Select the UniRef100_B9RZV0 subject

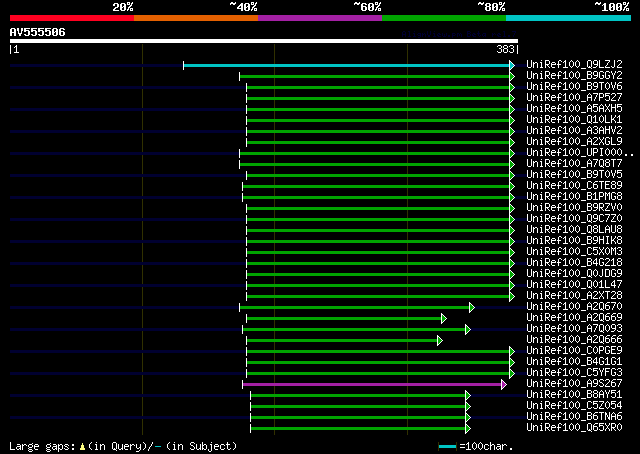click(574, 208)
